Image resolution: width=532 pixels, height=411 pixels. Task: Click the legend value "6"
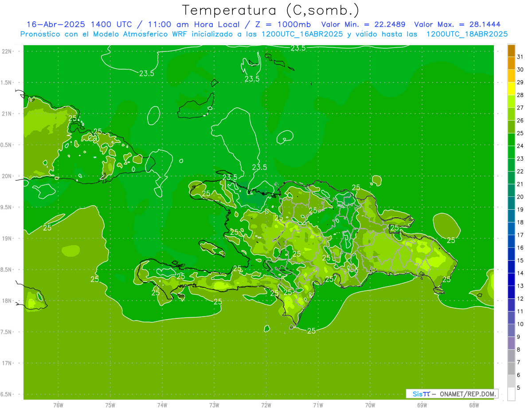[x=519, y=375]
